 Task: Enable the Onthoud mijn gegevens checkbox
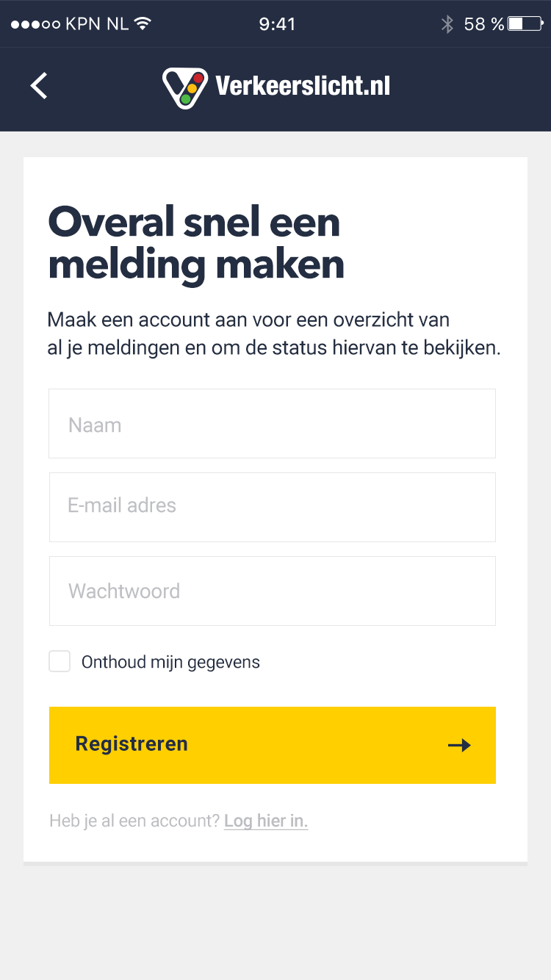click(x=60, y=661)
